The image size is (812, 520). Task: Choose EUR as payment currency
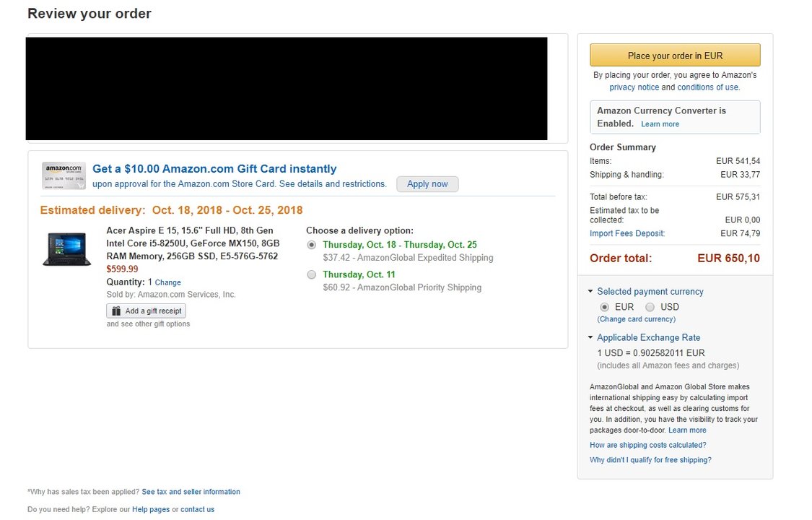[604, 307]
